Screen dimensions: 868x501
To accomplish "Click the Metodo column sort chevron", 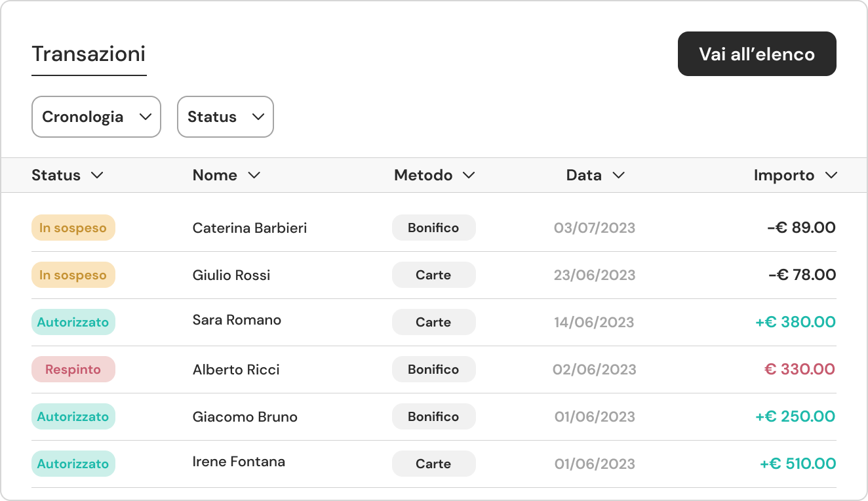I will [468, 175].
